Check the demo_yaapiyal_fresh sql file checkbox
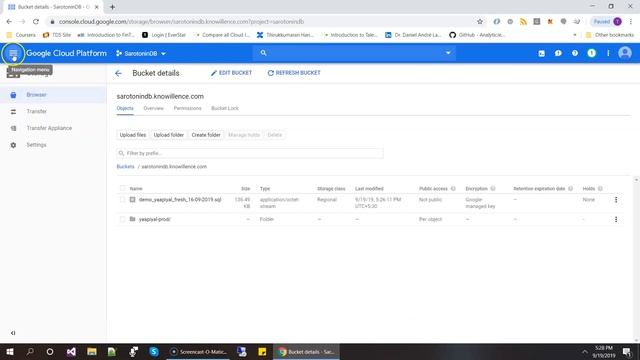 tap(122, 200)
